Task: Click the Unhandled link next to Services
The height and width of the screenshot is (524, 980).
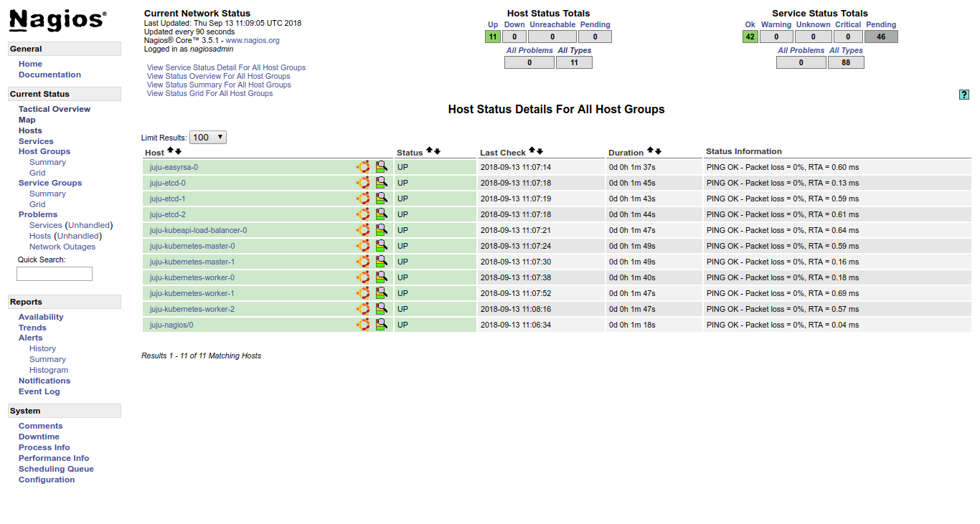Action: [88, 225]
